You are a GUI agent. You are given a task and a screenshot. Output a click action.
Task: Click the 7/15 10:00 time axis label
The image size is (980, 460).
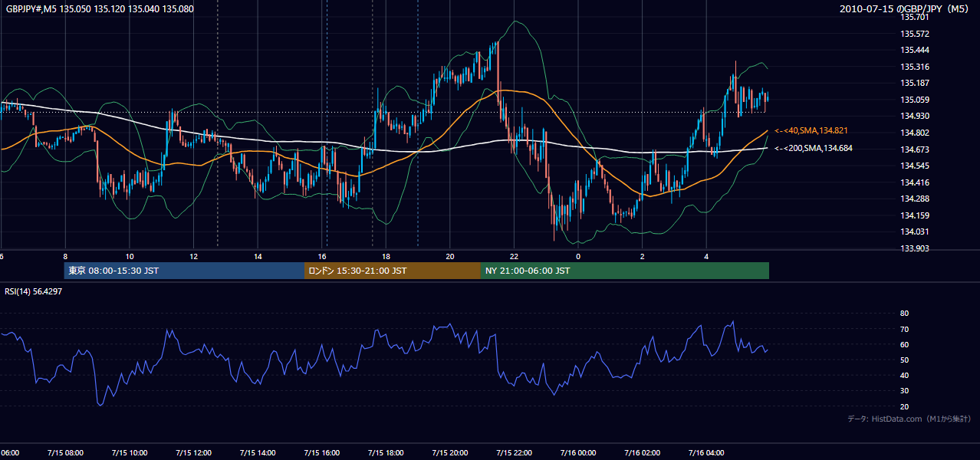coord(130,453)
